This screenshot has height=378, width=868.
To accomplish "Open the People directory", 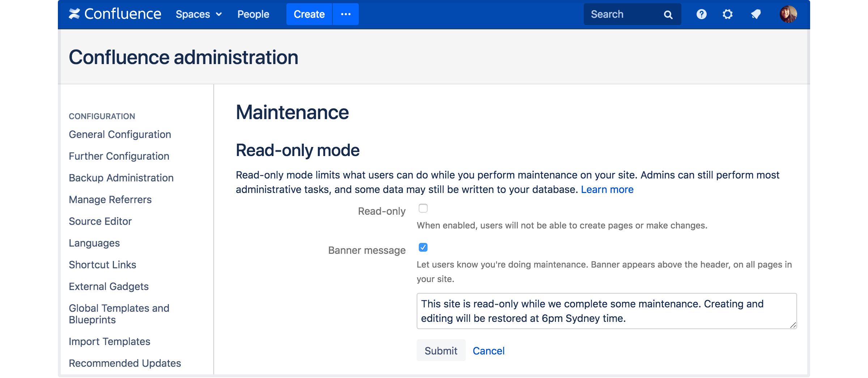I will tap(253, 14).
